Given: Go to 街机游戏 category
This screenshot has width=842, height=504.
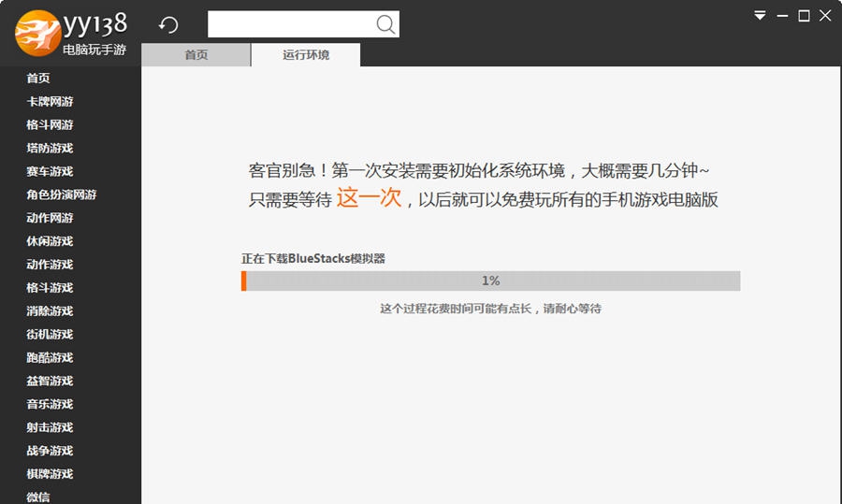Looking at the screenshot, I should click(x=50, y=334).
